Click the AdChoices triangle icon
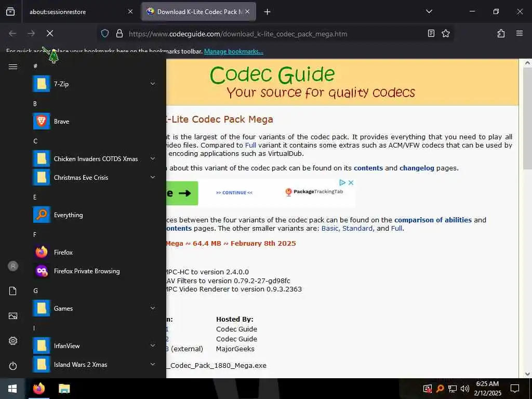Screen dimensions: 532x399 (342, 182)
